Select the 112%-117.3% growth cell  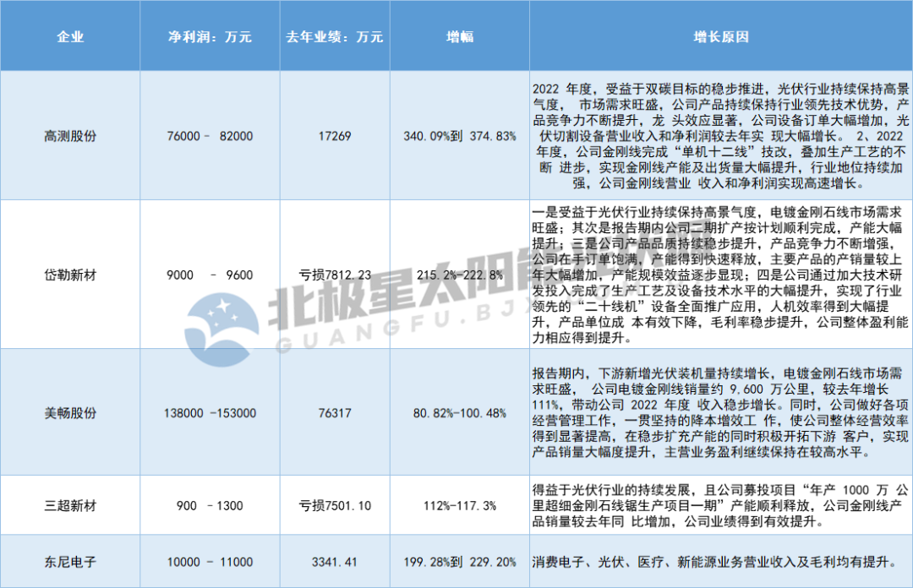tap(459, 505)
